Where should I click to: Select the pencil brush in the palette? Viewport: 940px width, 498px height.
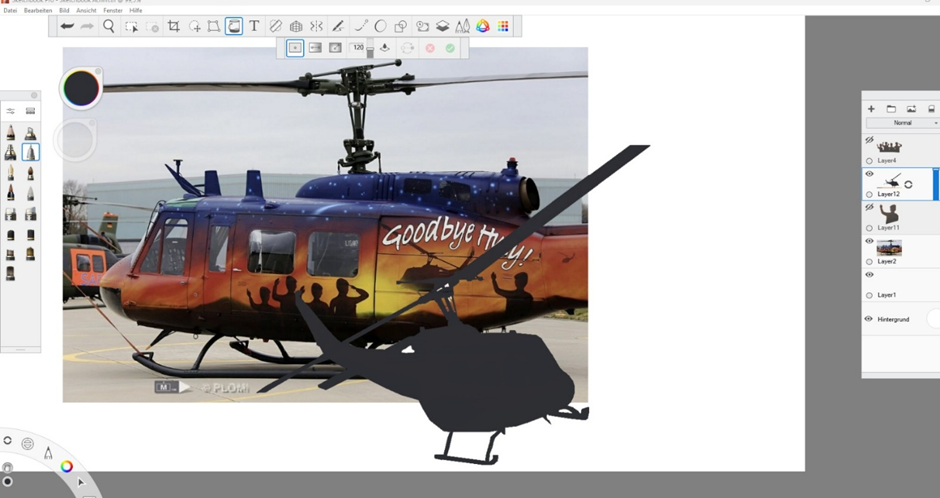(11, 132)
